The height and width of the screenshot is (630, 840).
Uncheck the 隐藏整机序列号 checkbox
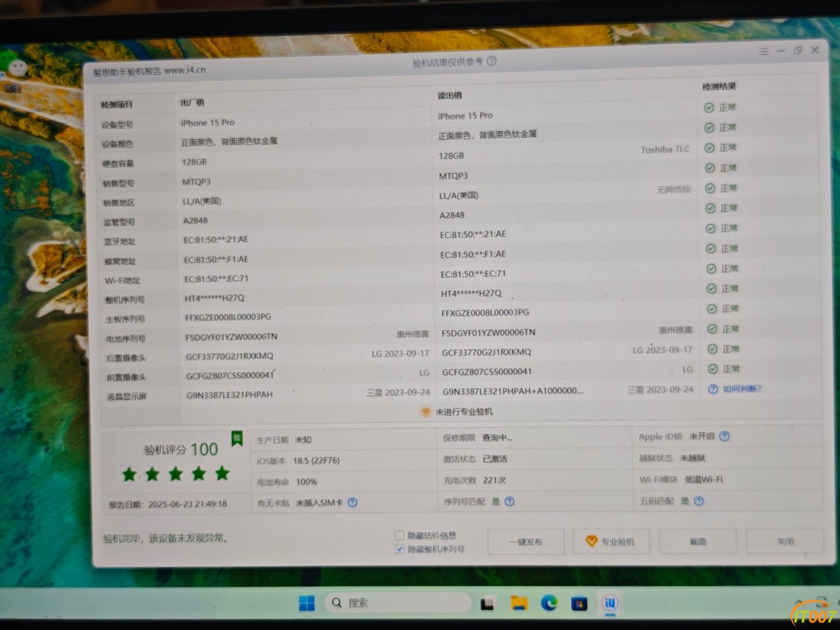point(400,549)
